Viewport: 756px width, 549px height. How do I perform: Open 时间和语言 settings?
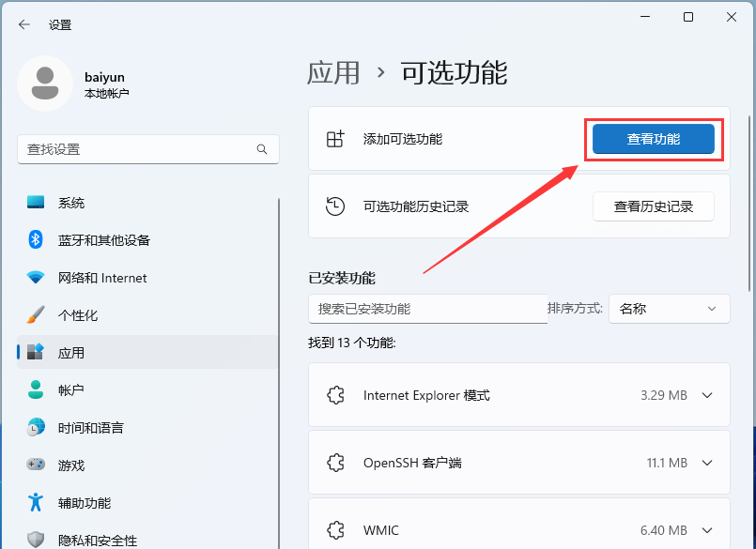[147, 428]
